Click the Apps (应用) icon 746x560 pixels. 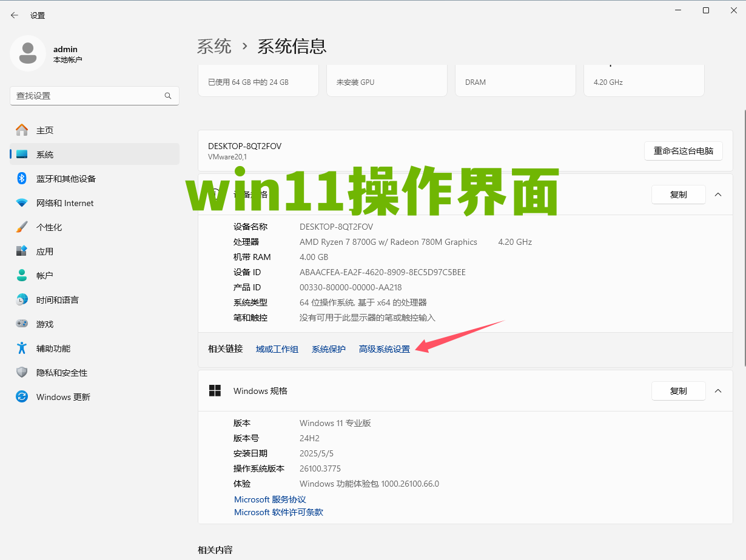22,251
